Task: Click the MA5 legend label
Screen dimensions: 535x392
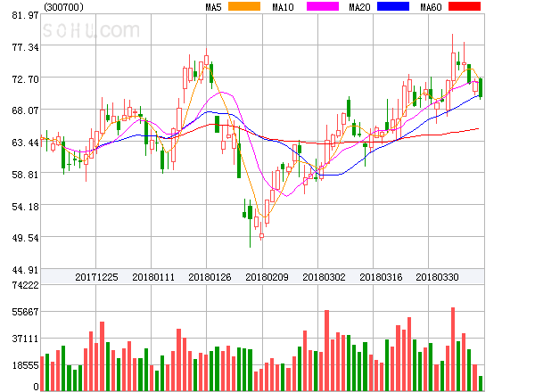Action: tap(214, 7)
